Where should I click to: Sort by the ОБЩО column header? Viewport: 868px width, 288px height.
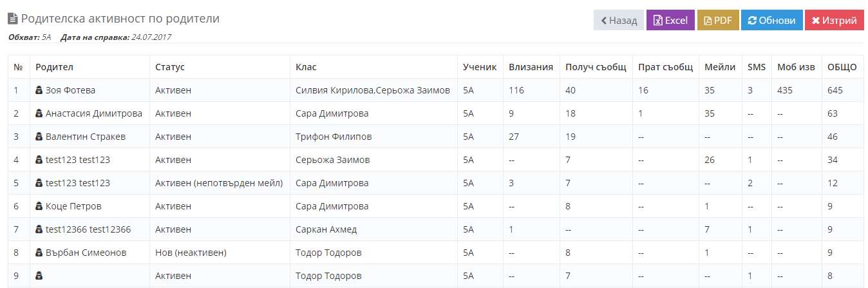coord(842,67)
